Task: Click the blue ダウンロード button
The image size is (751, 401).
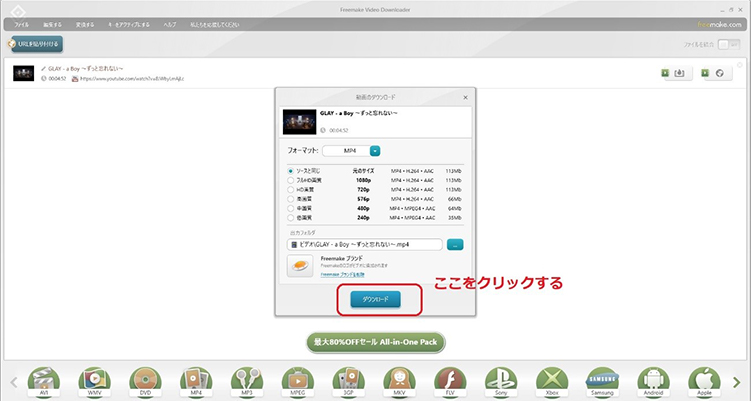Action: pyautogui.click(x=376, y=299)
